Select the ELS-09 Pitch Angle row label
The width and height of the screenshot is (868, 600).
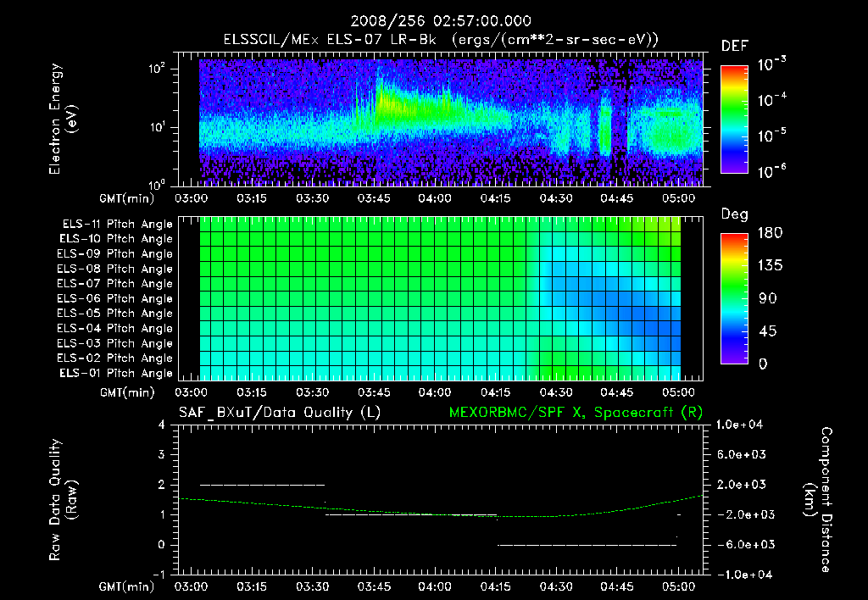point(115,254)
